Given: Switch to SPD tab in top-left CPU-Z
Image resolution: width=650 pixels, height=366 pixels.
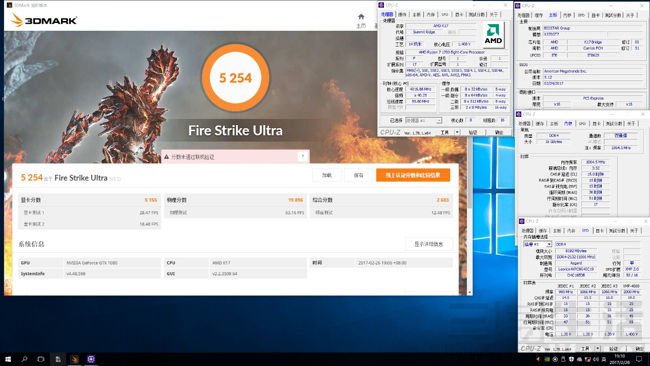Looking at the screenshot, I should coord(445,15).
